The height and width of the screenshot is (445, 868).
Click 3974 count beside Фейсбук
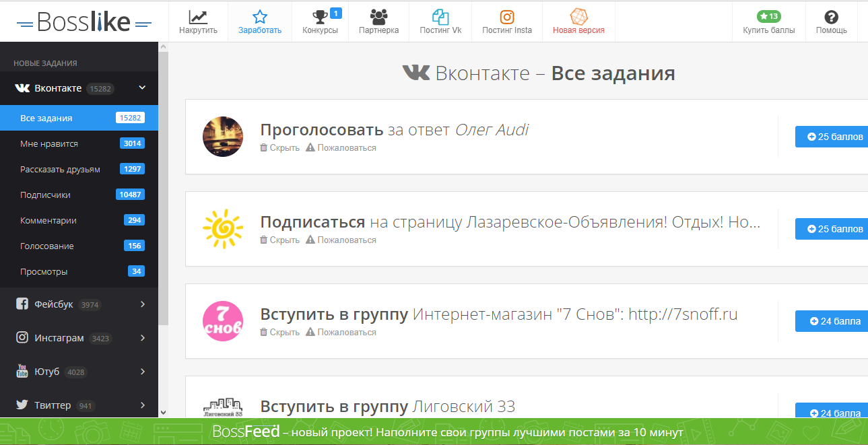click(90, 305)
